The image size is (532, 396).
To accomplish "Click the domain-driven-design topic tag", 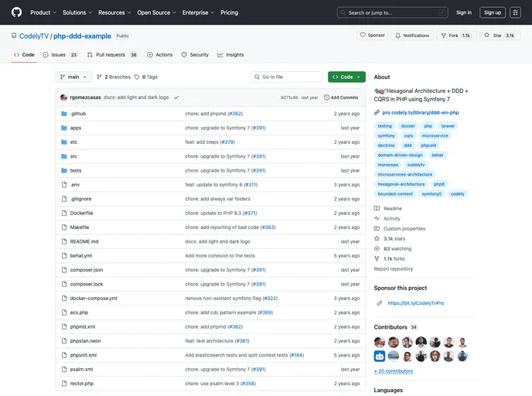I will 400,155.
